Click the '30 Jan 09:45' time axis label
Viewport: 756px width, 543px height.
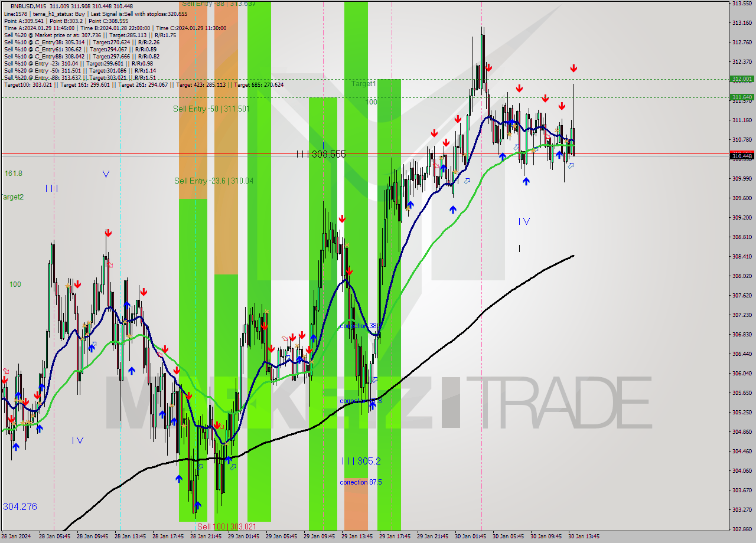pos(546,537)
